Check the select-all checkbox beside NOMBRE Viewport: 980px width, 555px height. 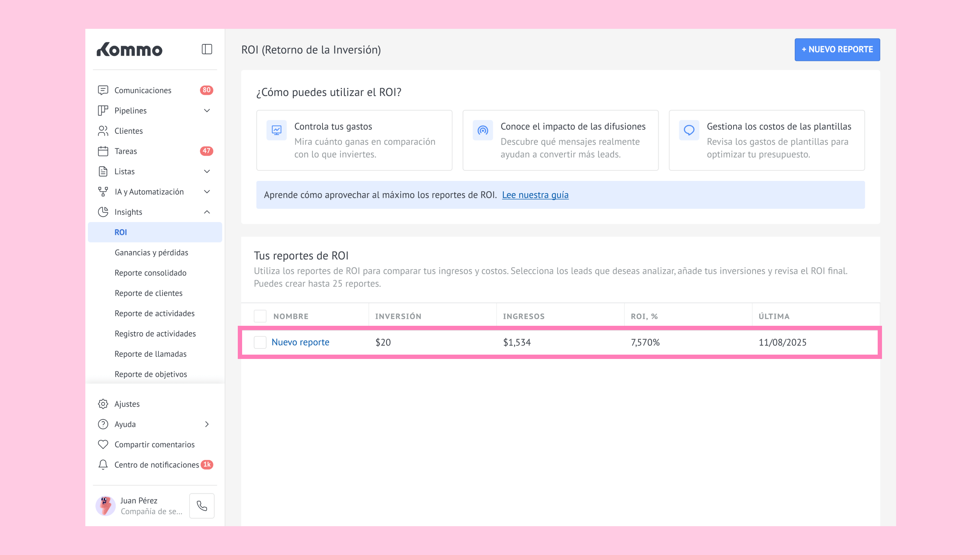[x=260, y=316]
